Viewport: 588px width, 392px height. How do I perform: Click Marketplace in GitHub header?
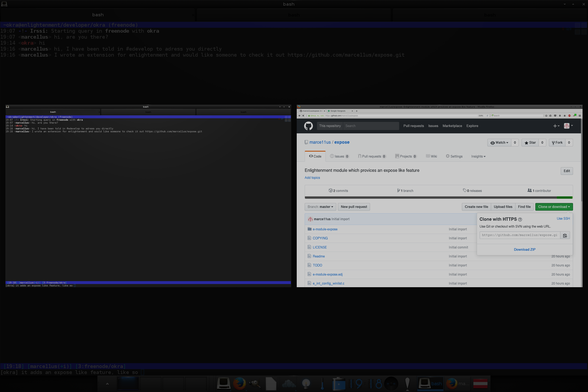pos(452,126)
